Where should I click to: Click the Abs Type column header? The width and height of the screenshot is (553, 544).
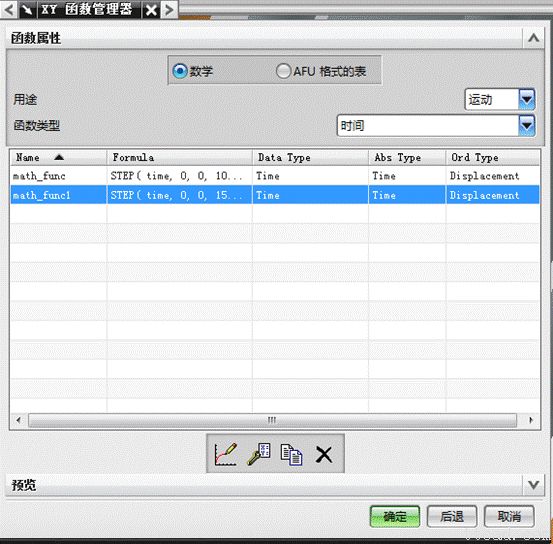(x=407, y=157)
